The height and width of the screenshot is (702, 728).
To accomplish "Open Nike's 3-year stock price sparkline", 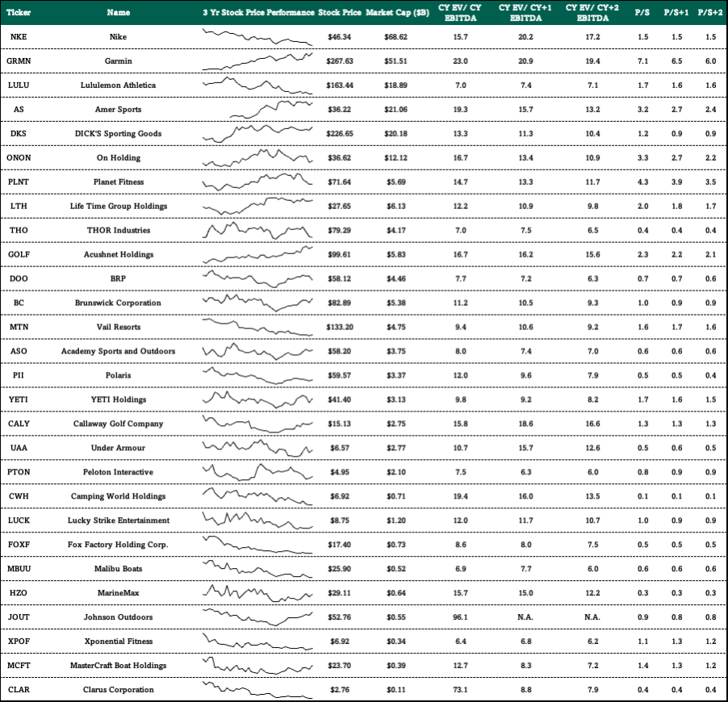I will click(x=257, y=37).
